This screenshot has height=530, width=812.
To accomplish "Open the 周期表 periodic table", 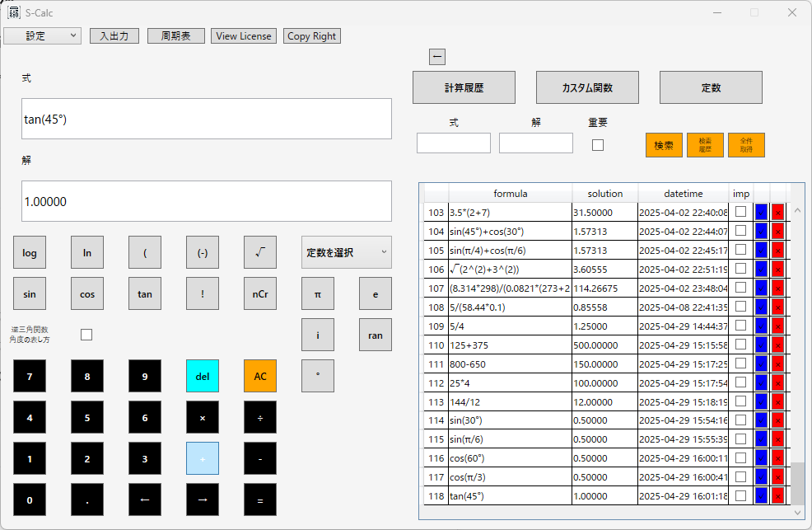I will coord(176,35).
